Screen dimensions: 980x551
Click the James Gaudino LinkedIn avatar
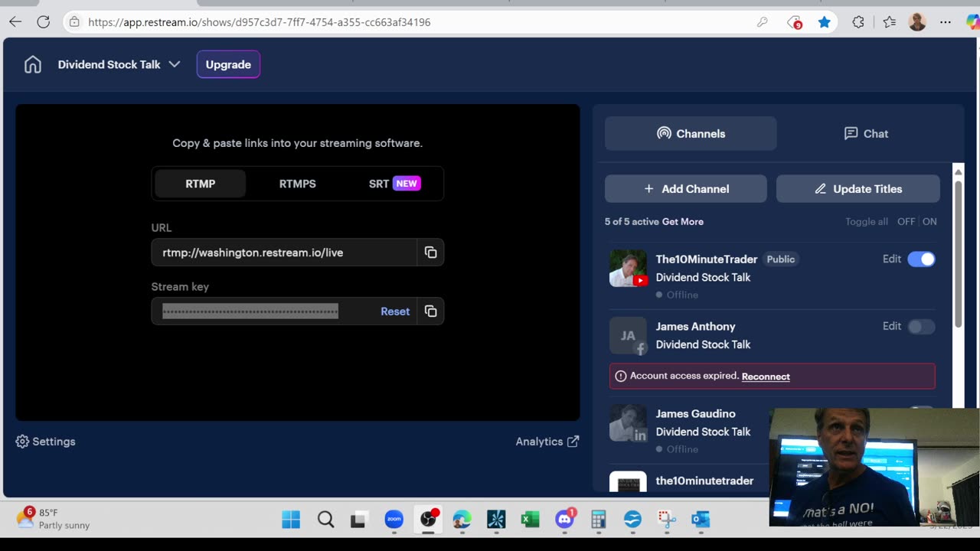[x=628, y=423]
